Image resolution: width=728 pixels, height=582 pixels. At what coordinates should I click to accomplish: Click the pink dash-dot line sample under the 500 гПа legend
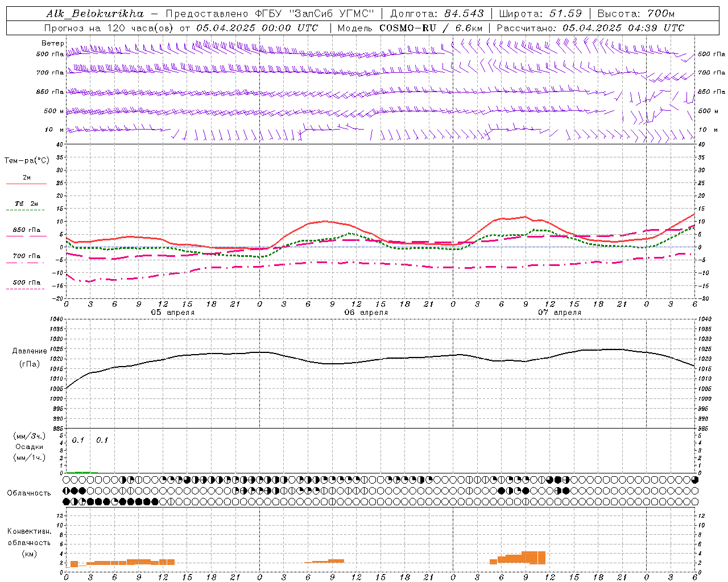26,289
